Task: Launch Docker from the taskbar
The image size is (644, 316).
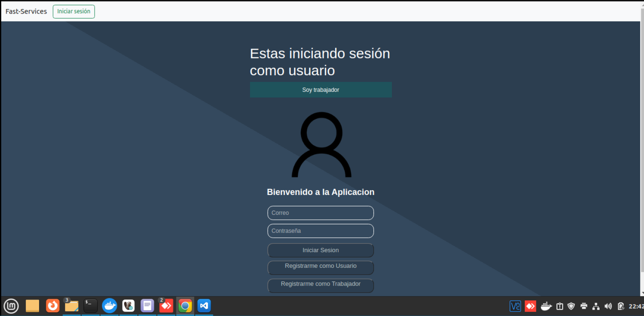Action: [x=109, y=306]
